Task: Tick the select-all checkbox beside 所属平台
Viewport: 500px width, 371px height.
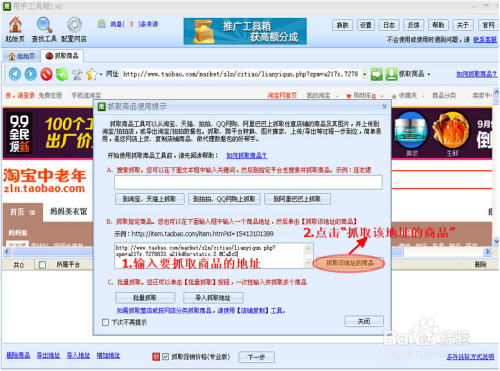Action: click(42, 265)
